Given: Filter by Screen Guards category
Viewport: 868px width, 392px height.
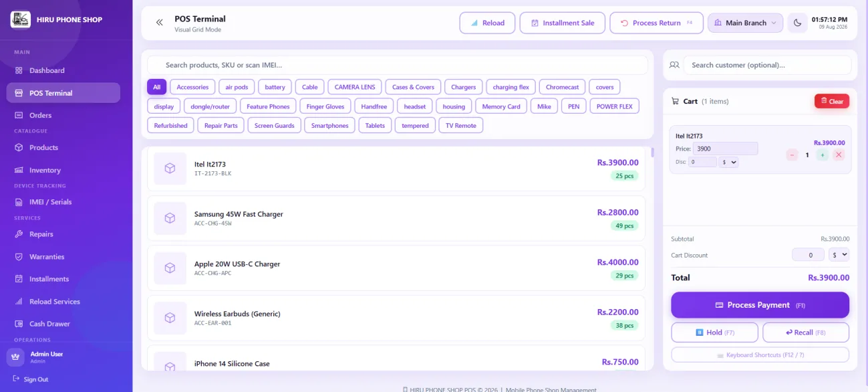Looking at the screenshot, I should 275,125.
